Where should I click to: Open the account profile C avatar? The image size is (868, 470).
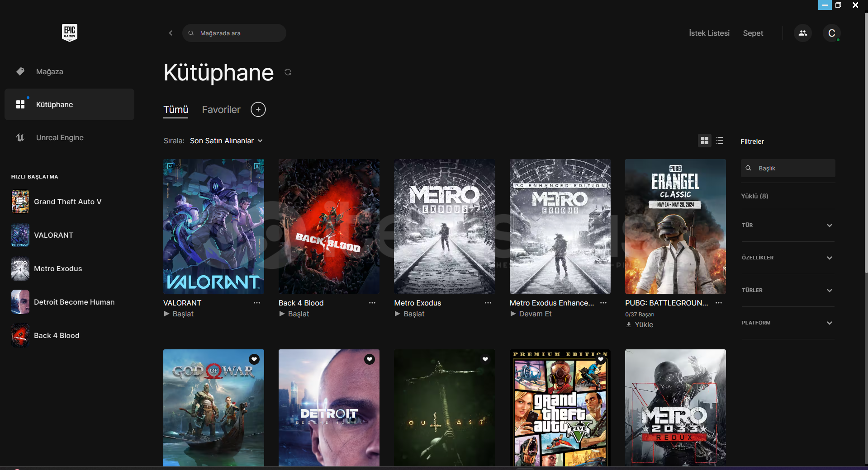click(x=831, y=33)
